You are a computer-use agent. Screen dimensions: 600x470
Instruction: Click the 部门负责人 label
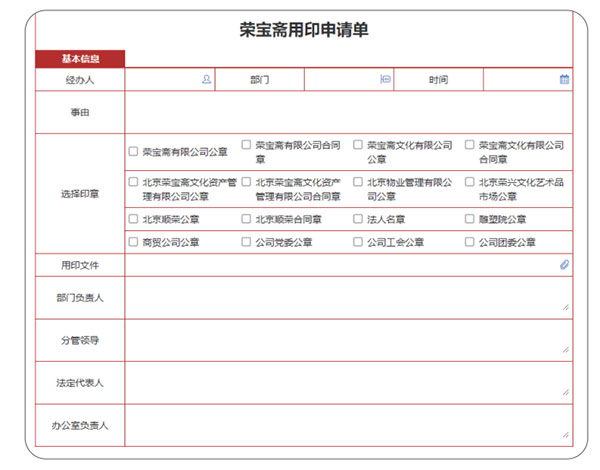(80, 298)
